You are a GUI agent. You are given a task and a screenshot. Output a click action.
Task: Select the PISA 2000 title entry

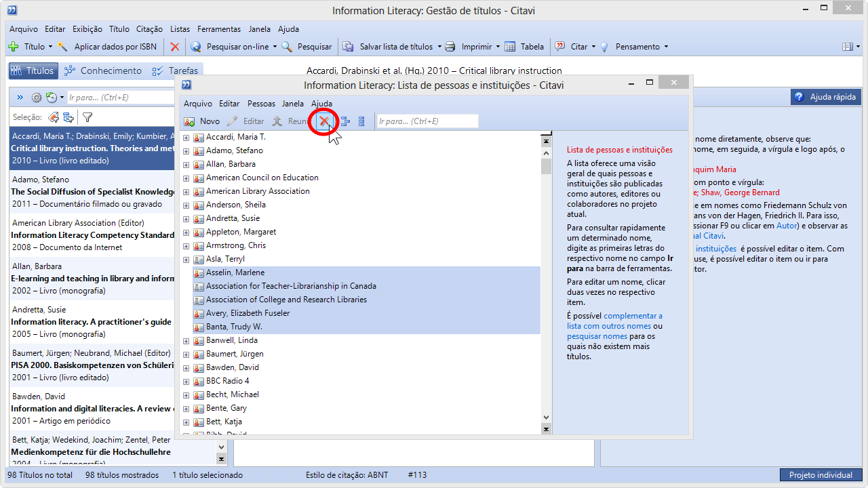[92, 365]
